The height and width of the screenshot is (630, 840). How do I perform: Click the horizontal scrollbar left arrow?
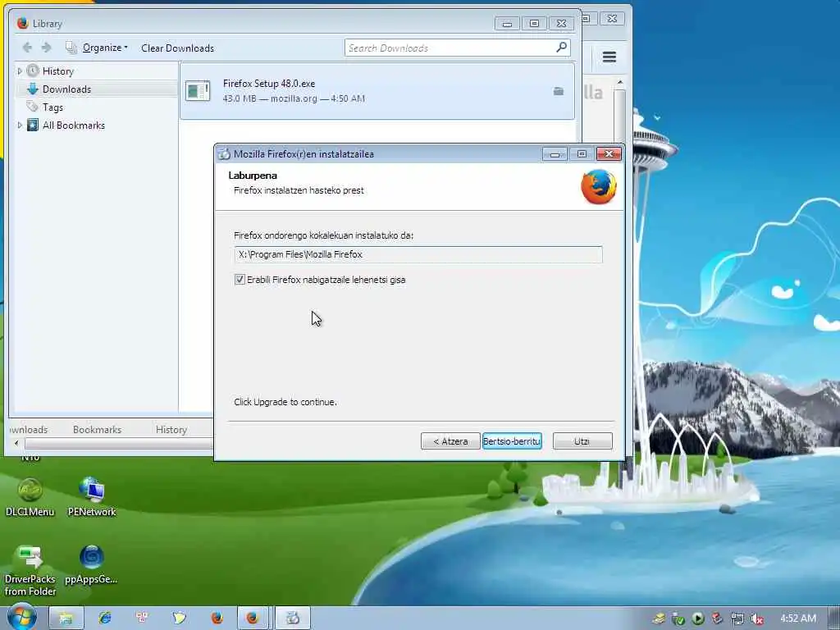(x=16, y=443)
